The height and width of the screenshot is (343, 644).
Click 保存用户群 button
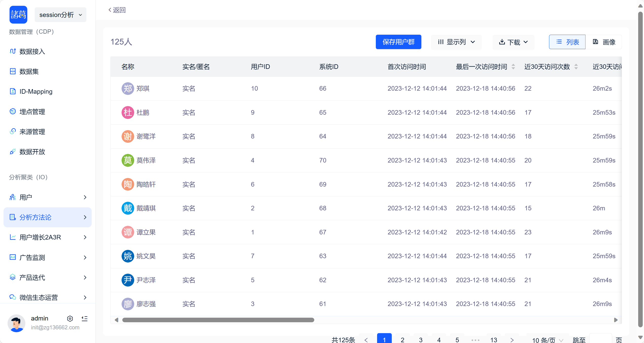(x=398, y=42)
